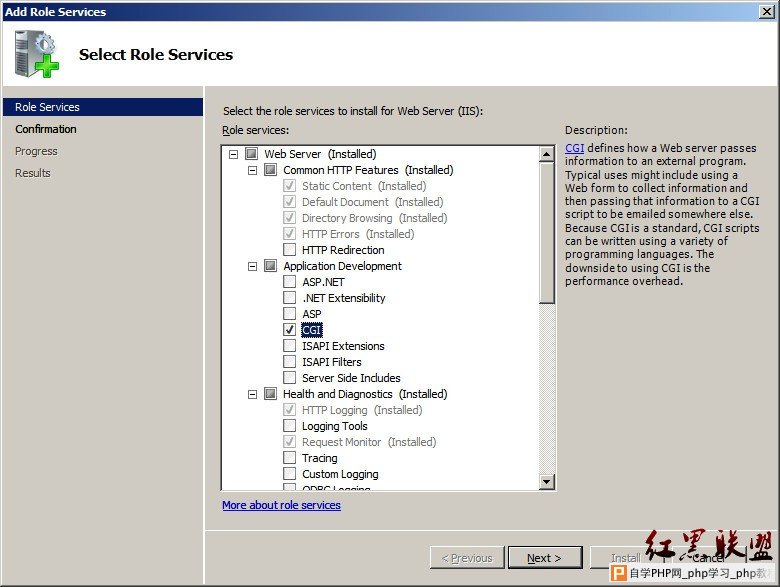Tick Server Side Includes checkbox
Viewport: 780px width, 587px height.
(x=290, y=378)
